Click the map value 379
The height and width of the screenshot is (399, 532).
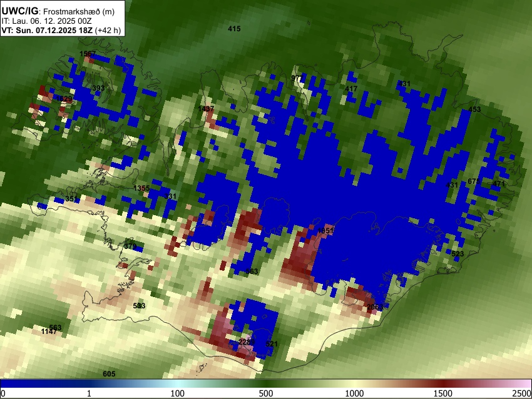pos(130,246)
